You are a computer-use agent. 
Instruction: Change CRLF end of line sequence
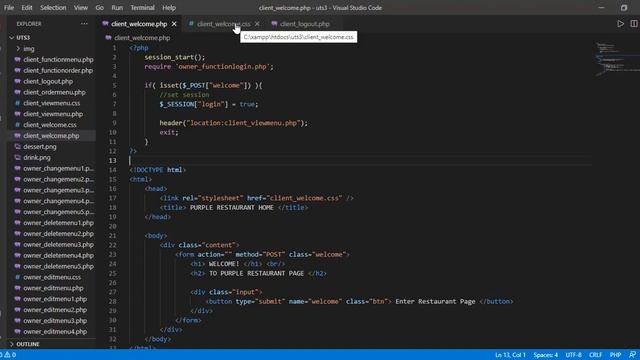pos(596,355)
